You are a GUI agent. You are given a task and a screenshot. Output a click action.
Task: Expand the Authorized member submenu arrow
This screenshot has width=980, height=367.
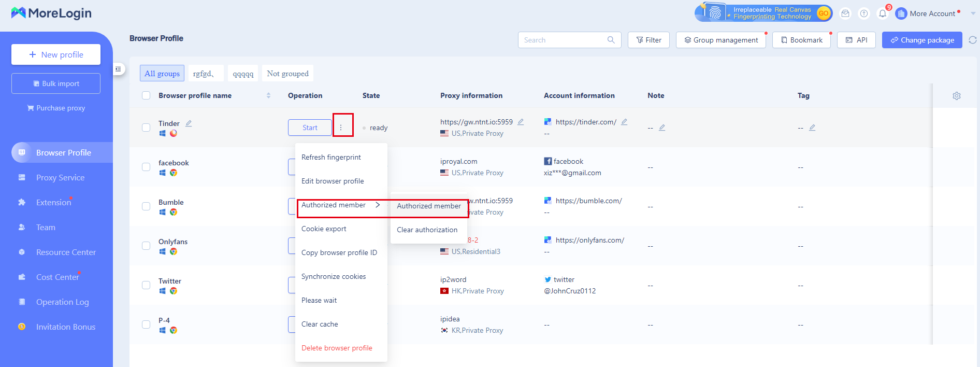tap(378, 205)
